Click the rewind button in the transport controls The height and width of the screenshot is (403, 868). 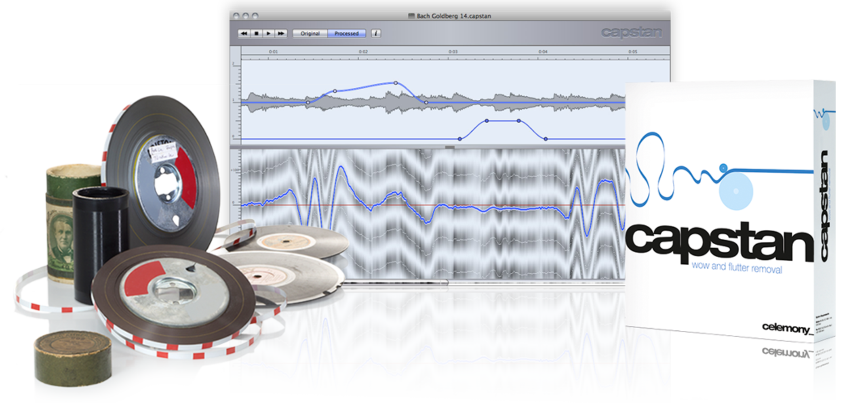pyautogui.click(x=244, y=34)
